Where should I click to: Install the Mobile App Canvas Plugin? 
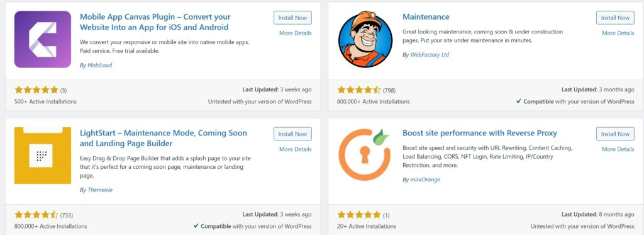point(292,18)
